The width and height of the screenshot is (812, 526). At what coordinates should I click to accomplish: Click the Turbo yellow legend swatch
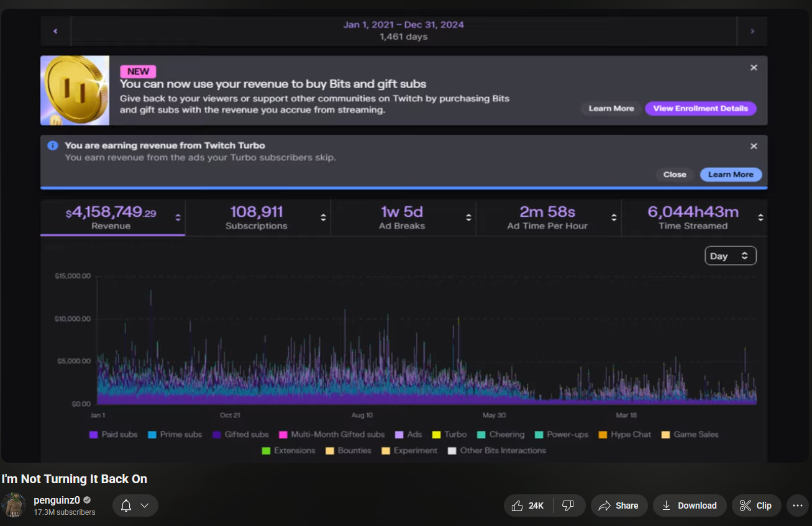[x=436, y=435]
